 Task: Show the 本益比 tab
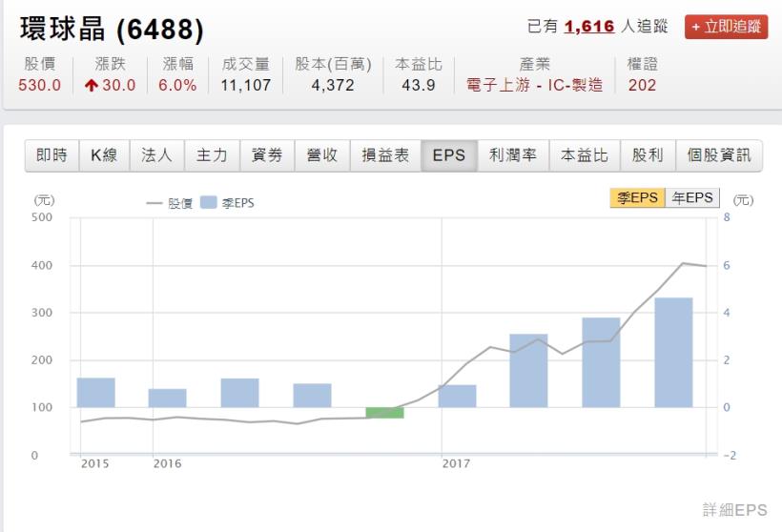pyautogui.click(x=585, y=155)
